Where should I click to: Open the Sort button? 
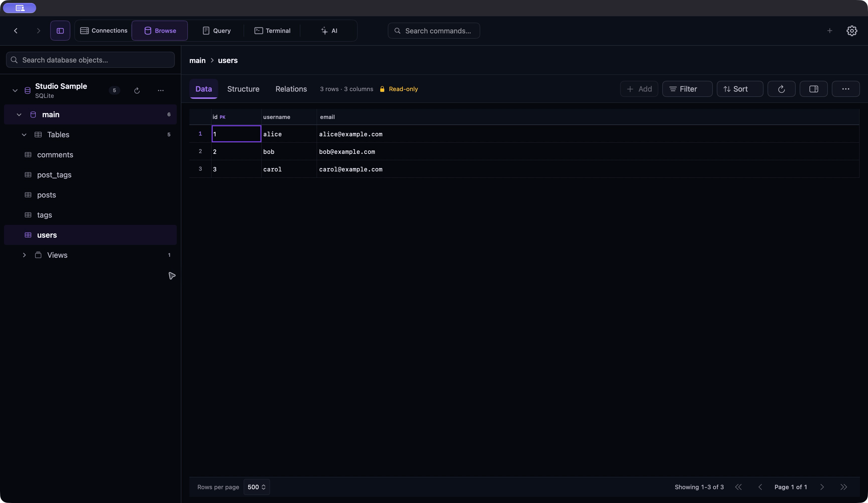[740, 89]
